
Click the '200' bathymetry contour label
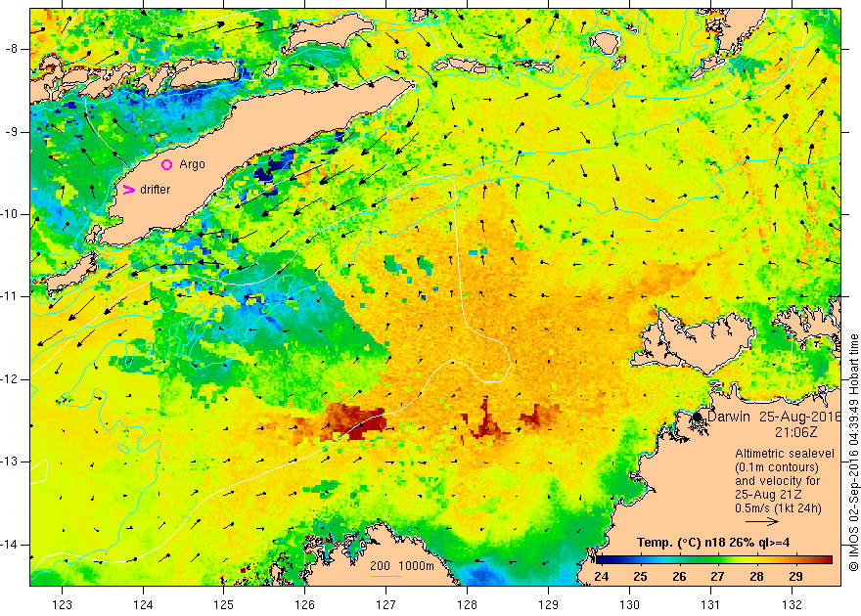click(x=380, y=566)
